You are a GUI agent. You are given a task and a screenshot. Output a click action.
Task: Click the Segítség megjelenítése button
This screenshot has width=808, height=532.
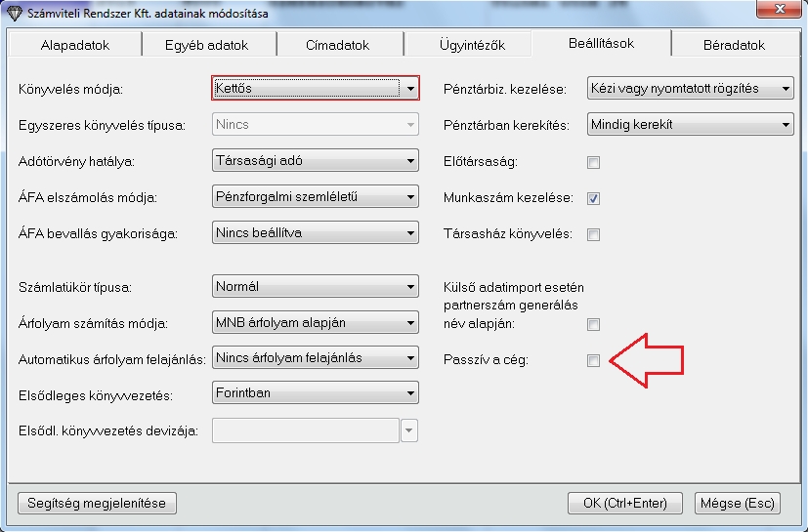pos(96,503)
